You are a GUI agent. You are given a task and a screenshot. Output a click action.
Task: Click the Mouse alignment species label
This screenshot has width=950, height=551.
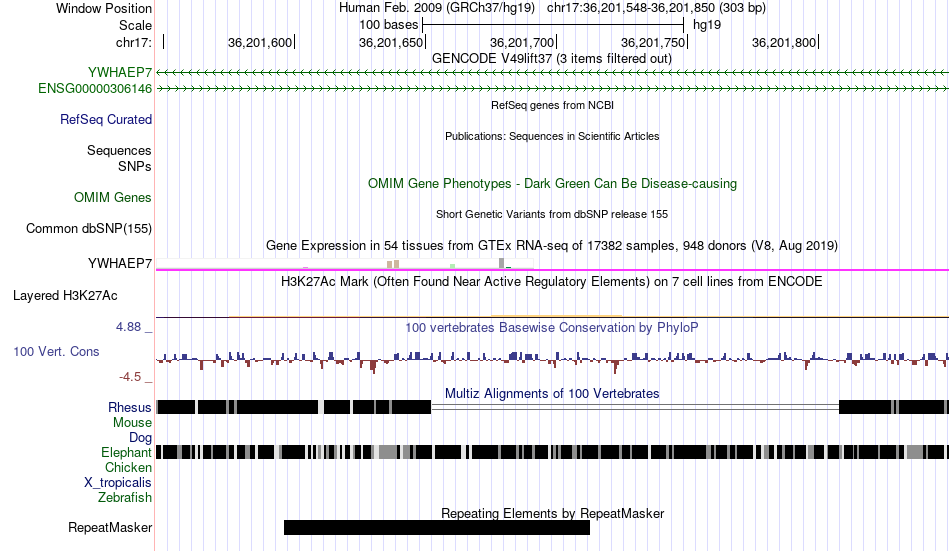[132, 422]
